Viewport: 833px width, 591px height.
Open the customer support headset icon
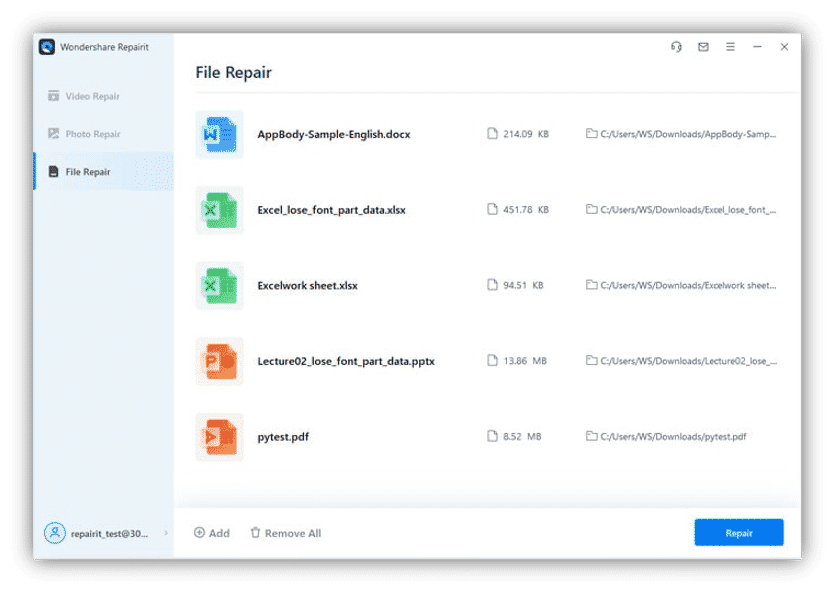coord(677,47)
